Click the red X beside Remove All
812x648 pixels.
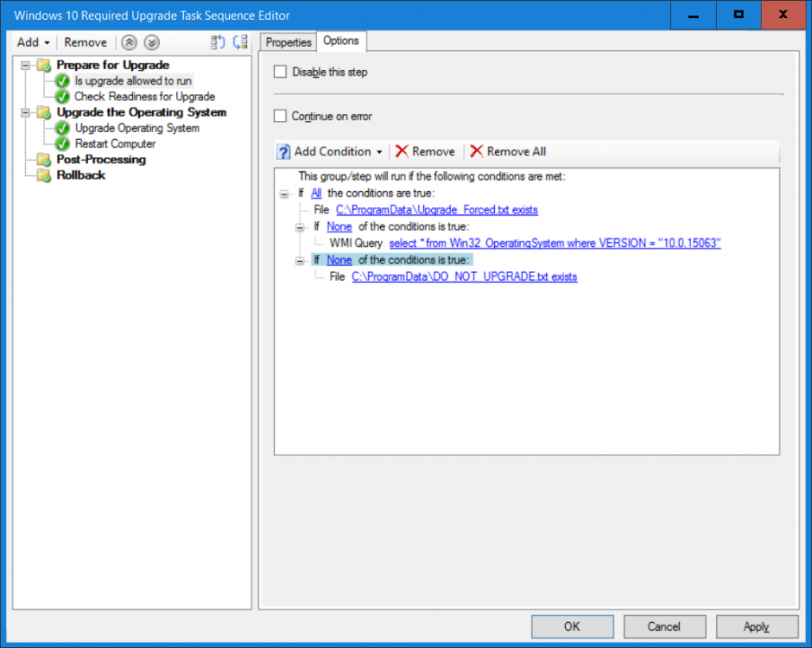pyautogui.click(x=477, y=151)
